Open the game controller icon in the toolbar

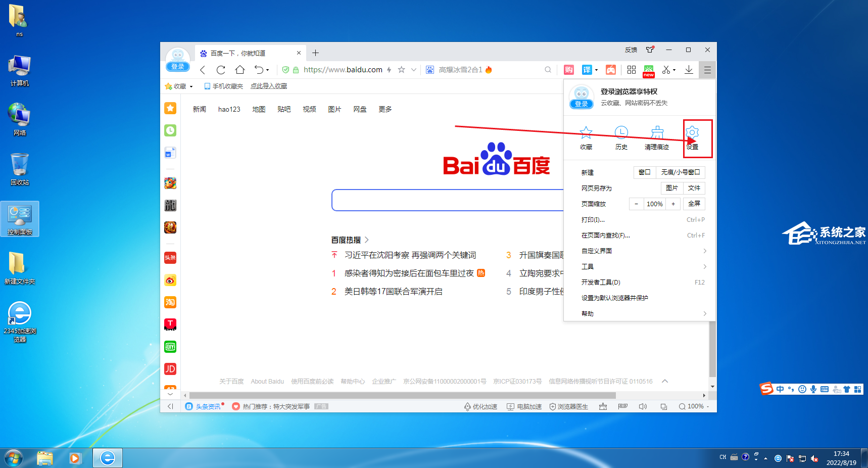click(x=611, y=70)
